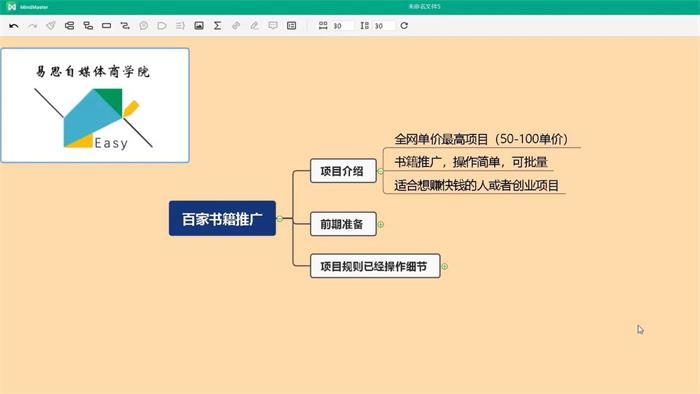The image size is (700, 394).
Task: Click the attachment or note pencil icon
Action: 254,26
